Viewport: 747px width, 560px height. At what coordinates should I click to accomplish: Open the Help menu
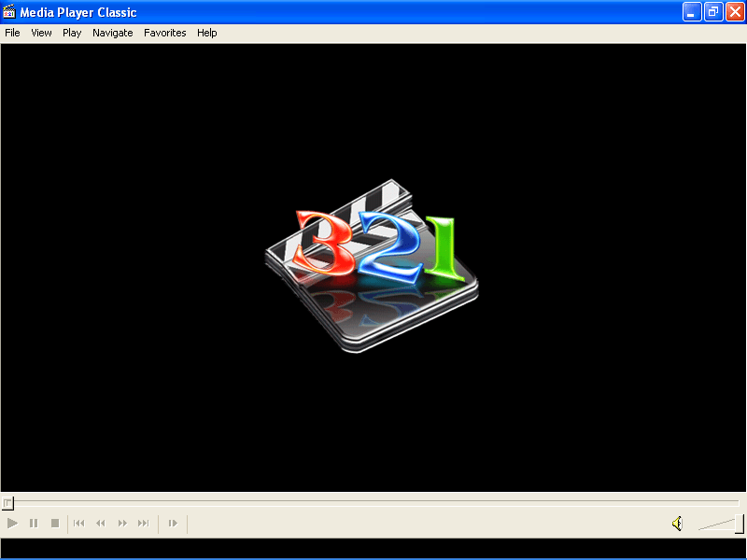coord(207,33)
